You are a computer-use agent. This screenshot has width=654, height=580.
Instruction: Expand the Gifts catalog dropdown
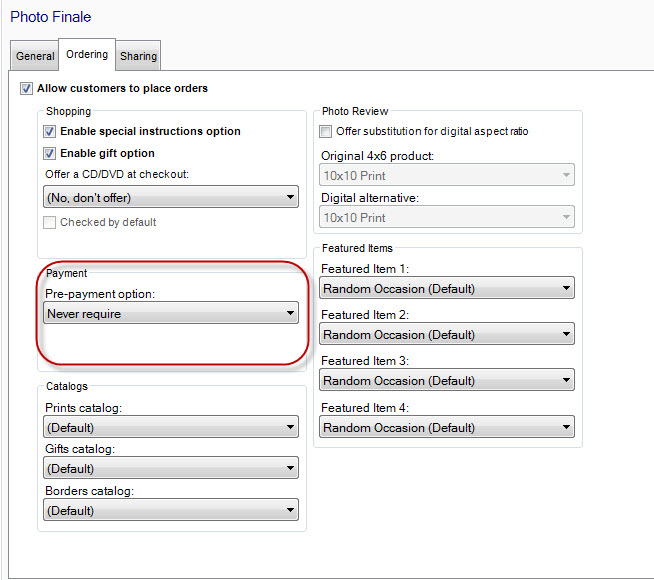click(171, 468)
